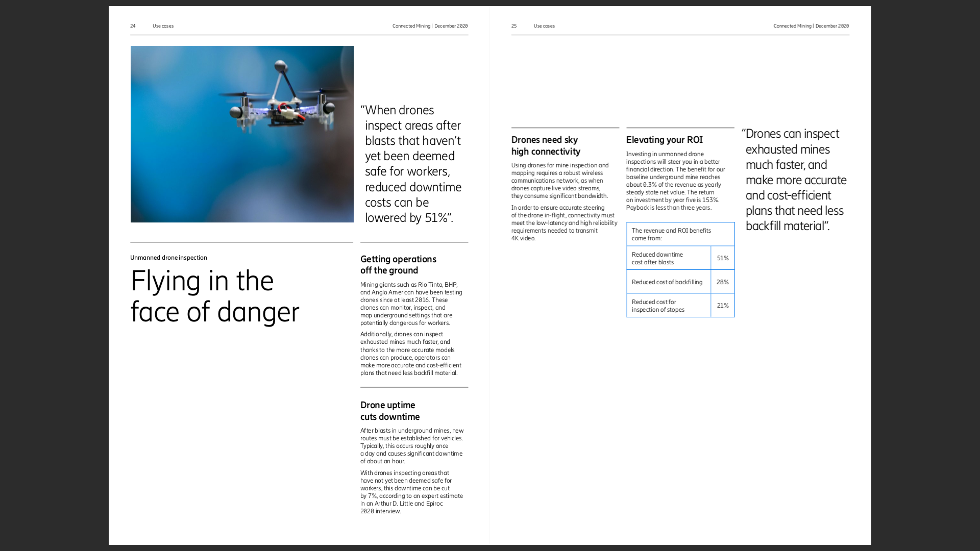This screenshot has width=980, height=551.
Task: Click page number 24 in the header
Action: [x=133, y=26]
